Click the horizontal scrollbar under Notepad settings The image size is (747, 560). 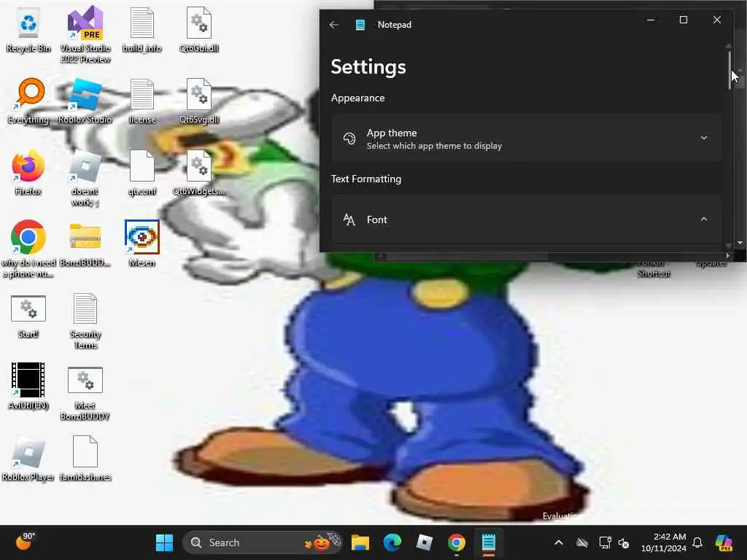click(x=467, y=257)
